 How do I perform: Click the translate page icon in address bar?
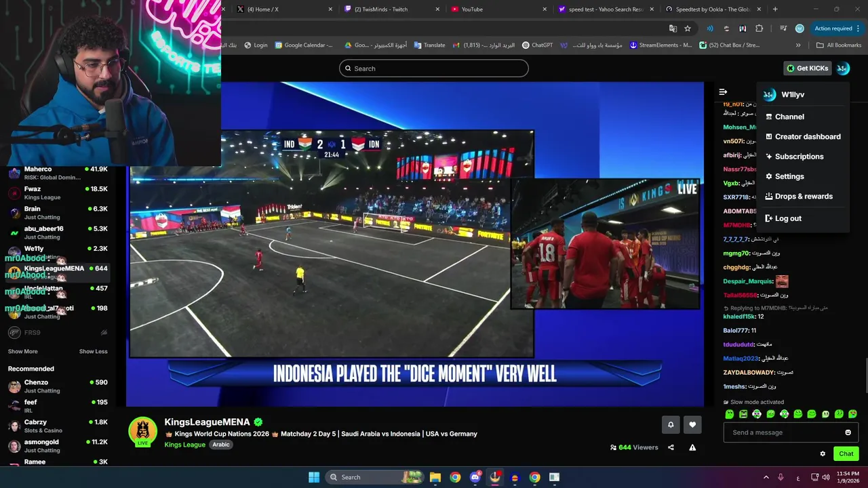pos(673,28)
